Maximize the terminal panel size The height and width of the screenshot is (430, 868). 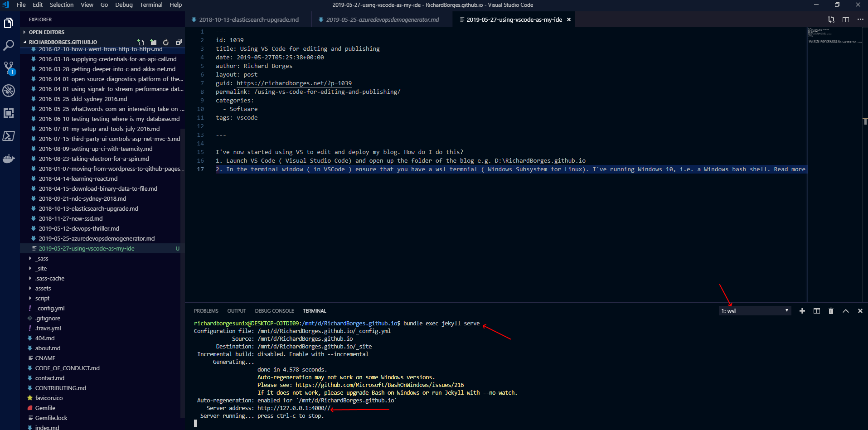846,311
